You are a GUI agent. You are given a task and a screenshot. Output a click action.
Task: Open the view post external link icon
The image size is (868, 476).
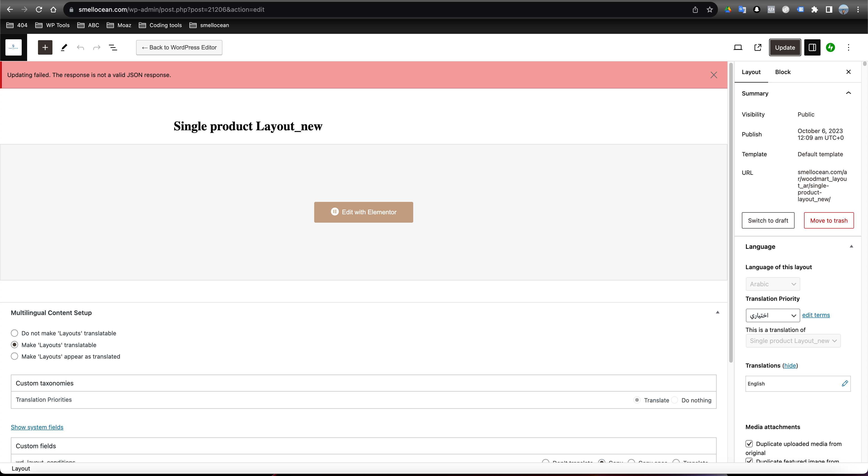758,47
